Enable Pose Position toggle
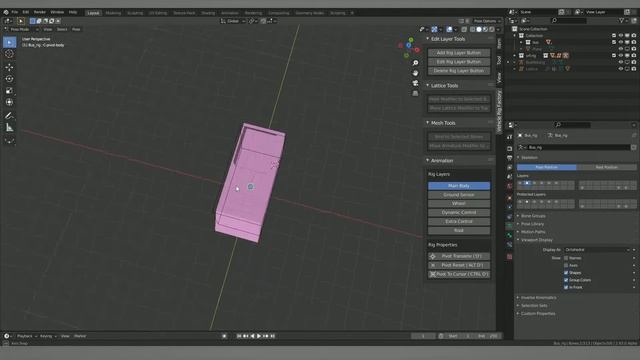The image size is (640, 360). 547,167
